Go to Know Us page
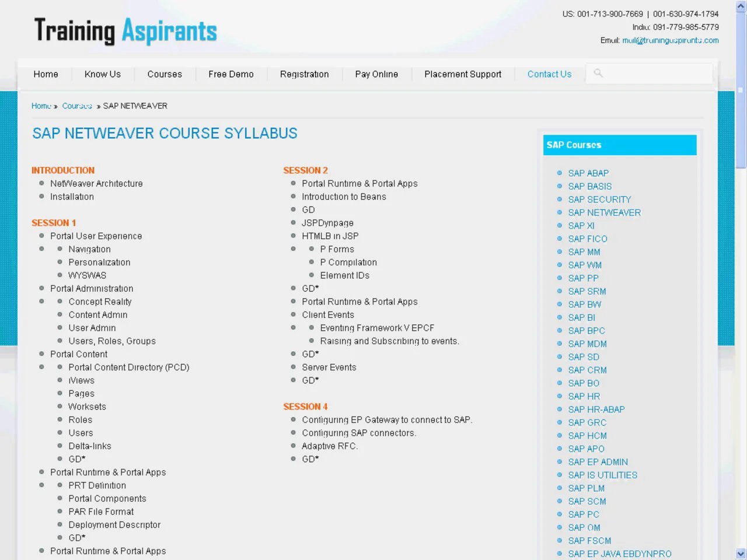 click(x=103, y=74)
